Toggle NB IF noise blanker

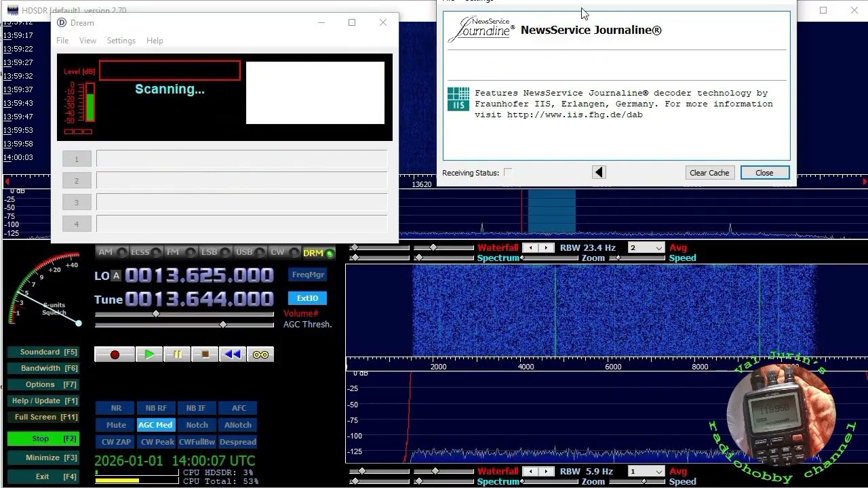(196, 408)
